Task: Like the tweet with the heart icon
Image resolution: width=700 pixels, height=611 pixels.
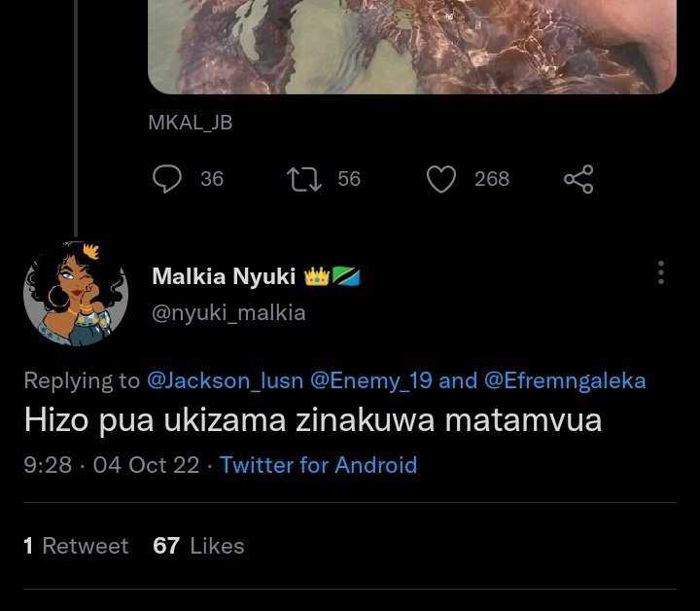Action: pyautogui.click(x=441, y=179)
